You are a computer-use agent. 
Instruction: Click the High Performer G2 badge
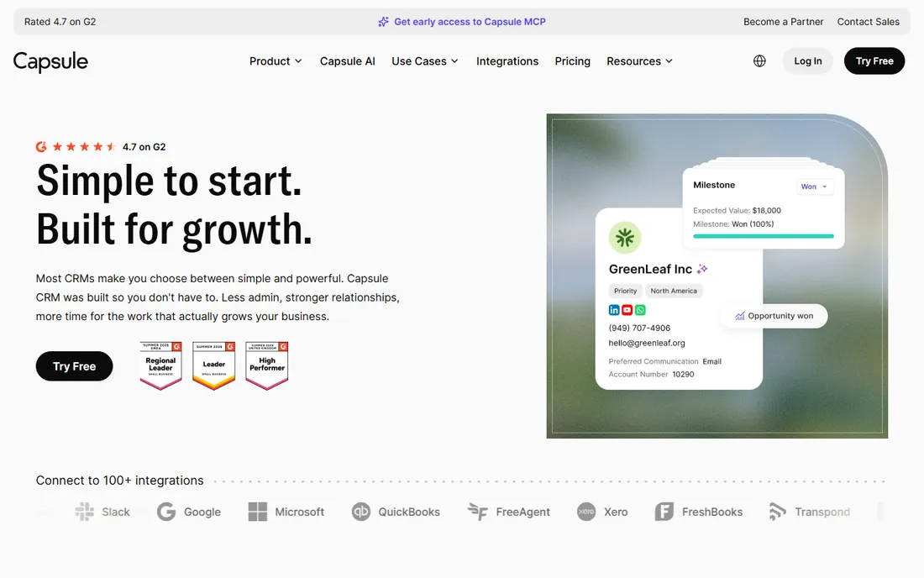click(267, 366)
